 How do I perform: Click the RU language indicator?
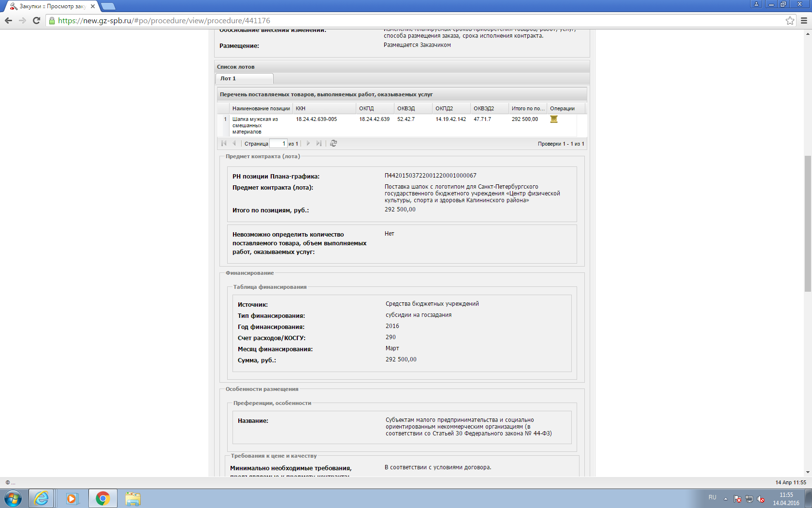tap(712, 497)
